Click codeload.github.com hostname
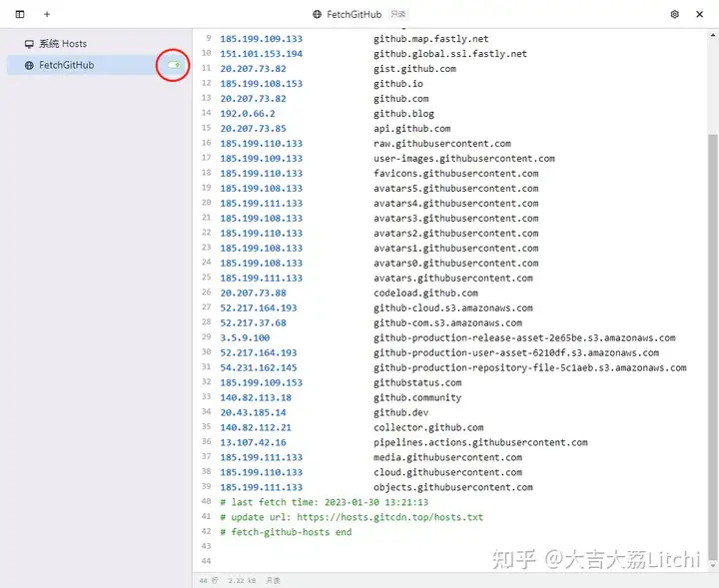719x588 pixels. point(425,293)
